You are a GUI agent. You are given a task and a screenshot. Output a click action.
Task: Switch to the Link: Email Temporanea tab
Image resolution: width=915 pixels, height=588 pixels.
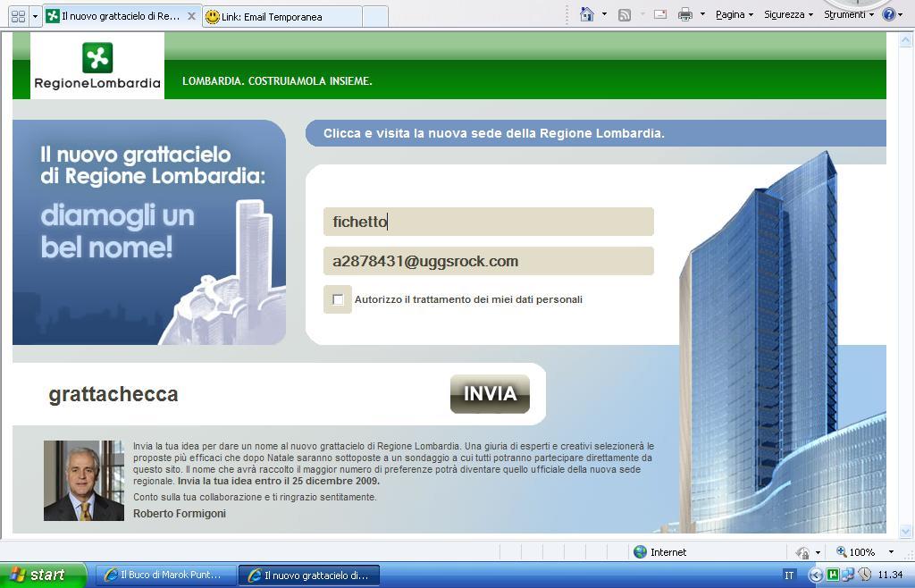click(281, 16)
